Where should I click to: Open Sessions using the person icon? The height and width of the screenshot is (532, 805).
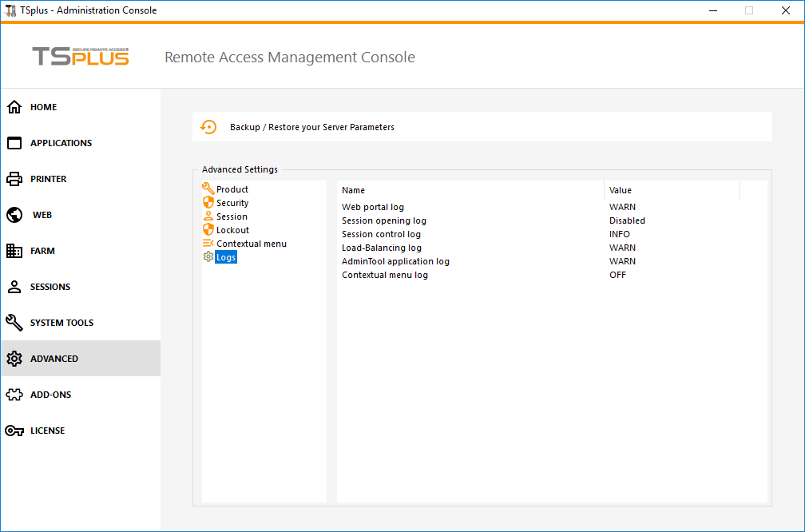coord(14,287)
